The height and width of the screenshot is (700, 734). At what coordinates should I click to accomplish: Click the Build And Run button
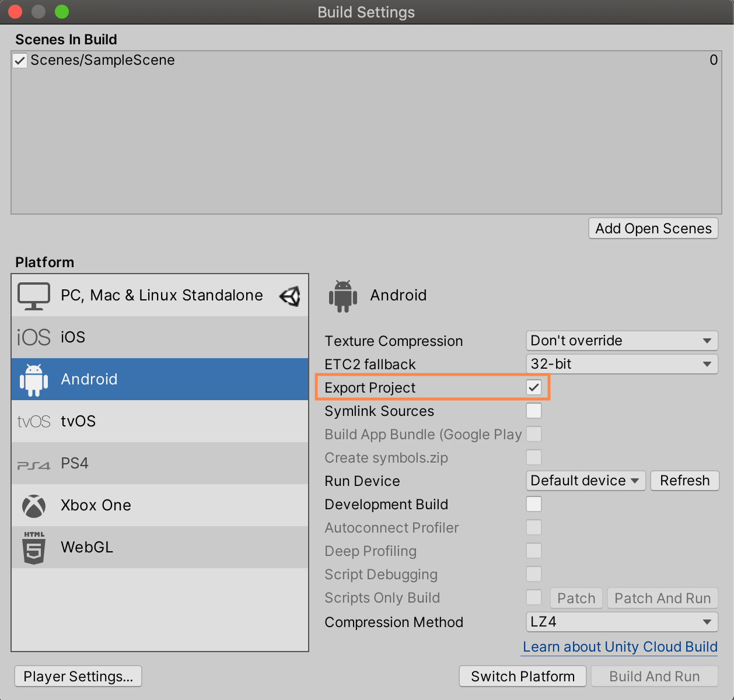point(655,677)
